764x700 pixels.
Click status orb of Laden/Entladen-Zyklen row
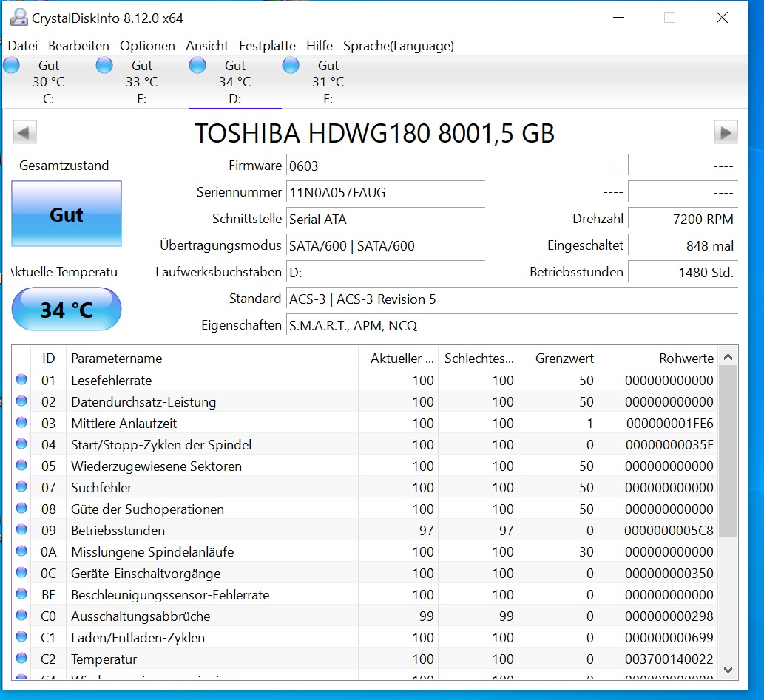(21, 636)
